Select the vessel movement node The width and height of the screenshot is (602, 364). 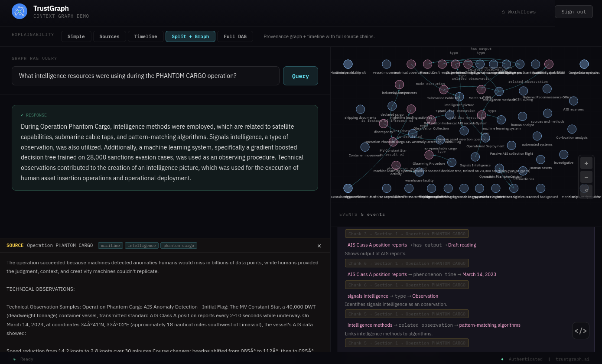click(387, 64)
